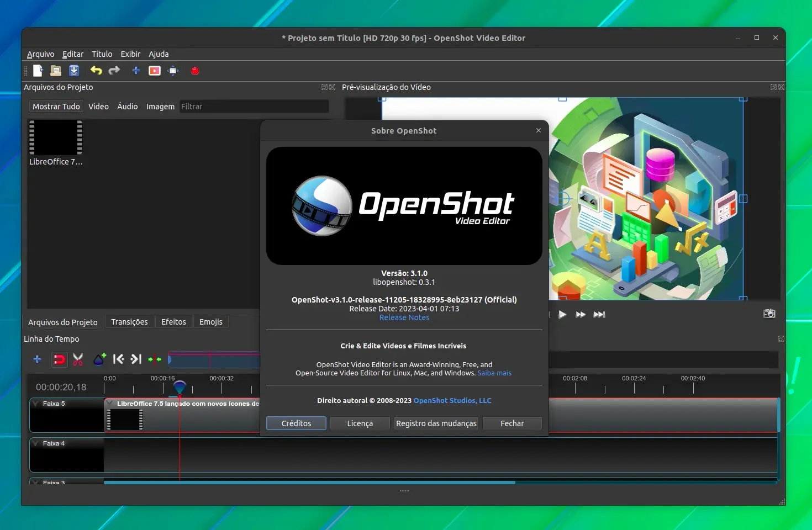Select Mostrar Tudo filter
812x530 pixels.
tap(56, 107)
